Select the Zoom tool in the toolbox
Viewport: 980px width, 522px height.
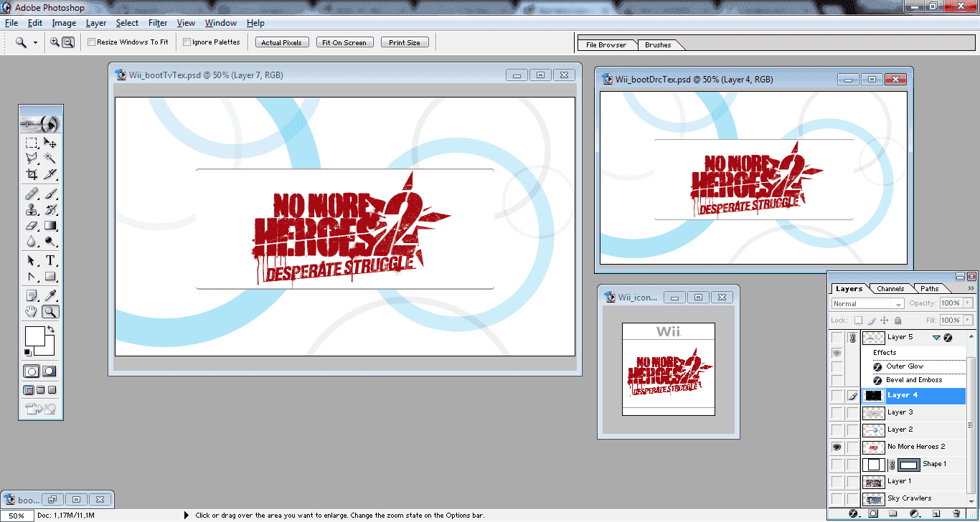pyautogui.click(x=50, y=311)
